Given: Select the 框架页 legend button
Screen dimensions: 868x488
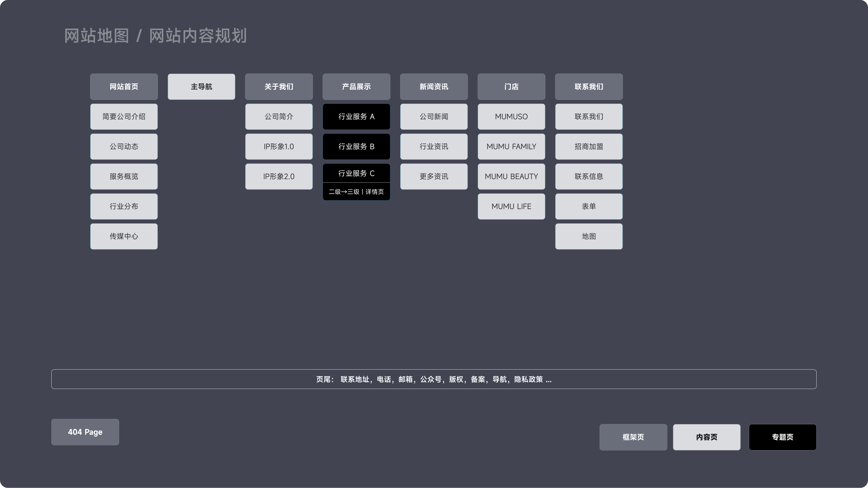Looking at the screenshot, I should click(633, 437).
